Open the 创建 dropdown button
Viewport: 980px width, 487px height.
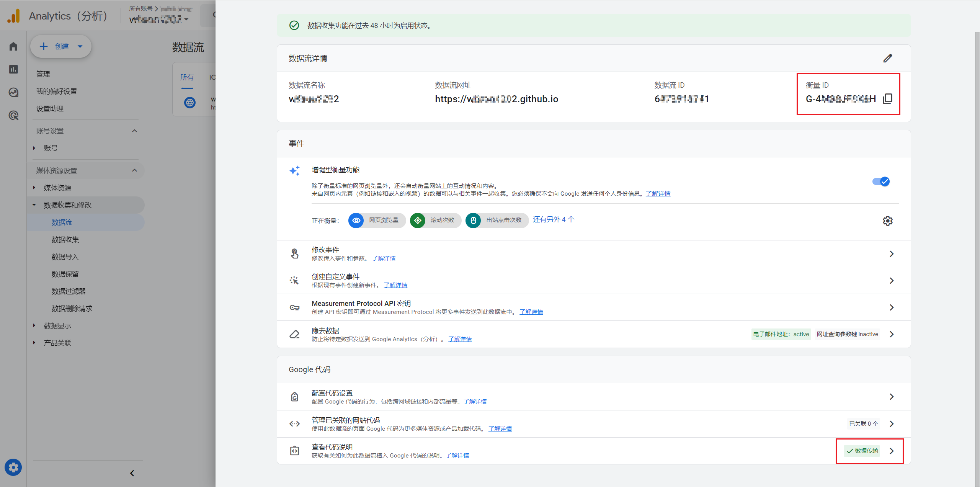[61, 46]
